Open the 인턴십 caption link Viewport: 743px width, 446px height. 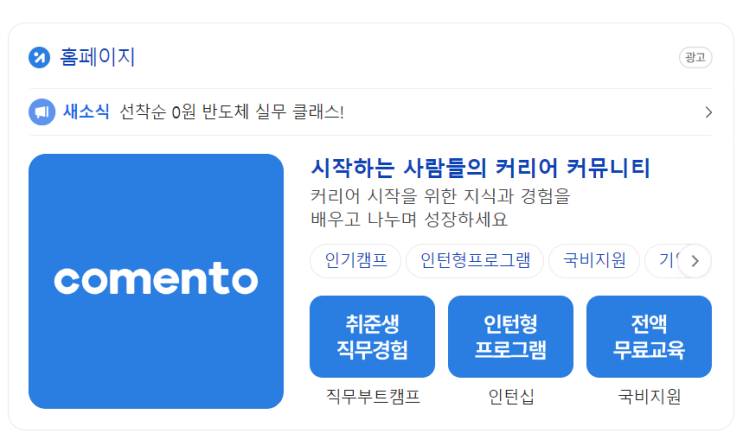click(511, 396)
